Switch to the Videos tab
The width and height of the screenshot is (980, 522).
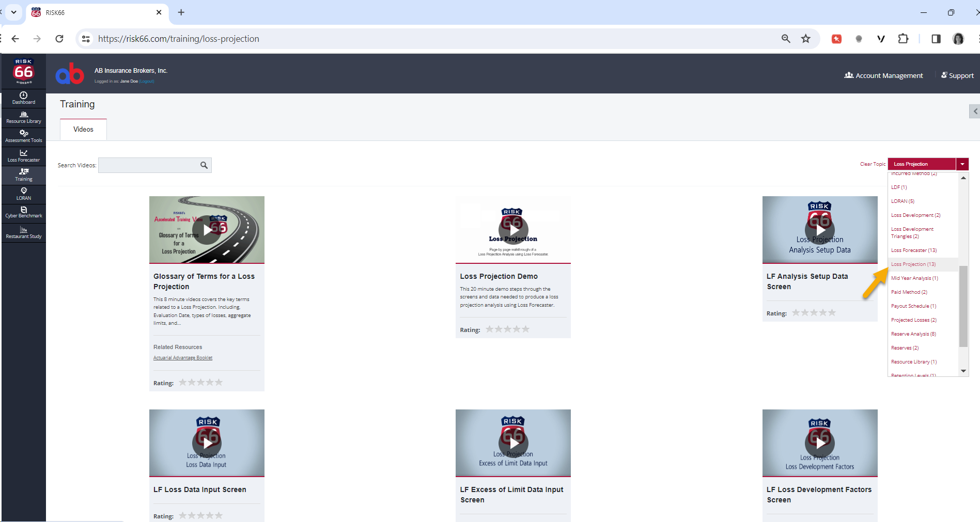[x=83, y=130]
